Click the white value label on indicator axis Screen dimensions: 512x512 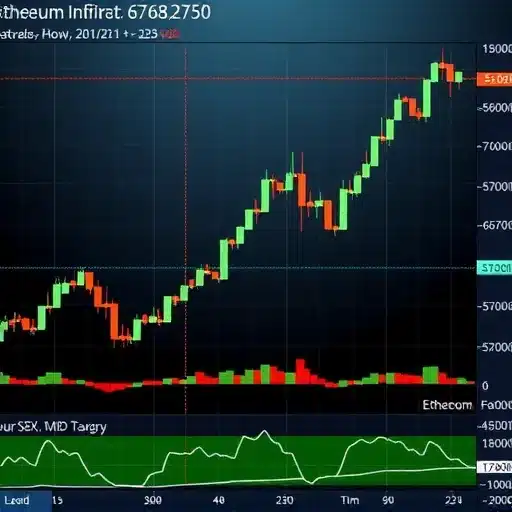495,467
